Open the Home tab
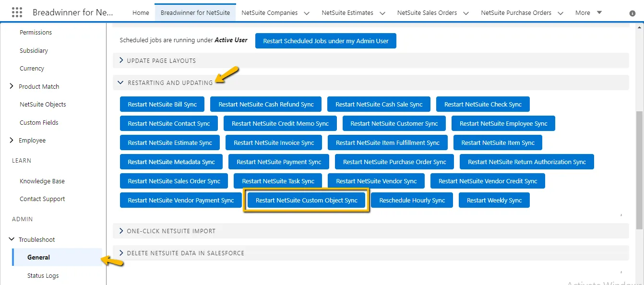The height and width of the screenshot is (285, 644). coord(141,13)
